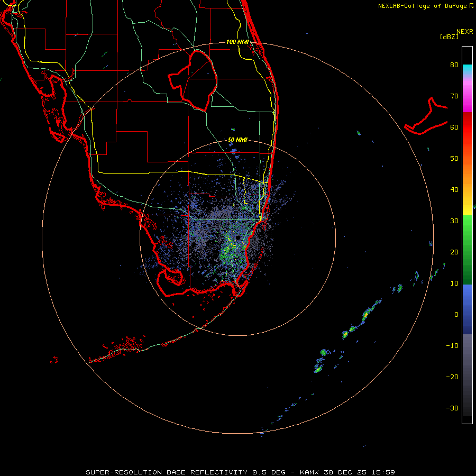Click the 80 dBZ scale value
This screenshot has height=476, width=476.
click(454, 65)
